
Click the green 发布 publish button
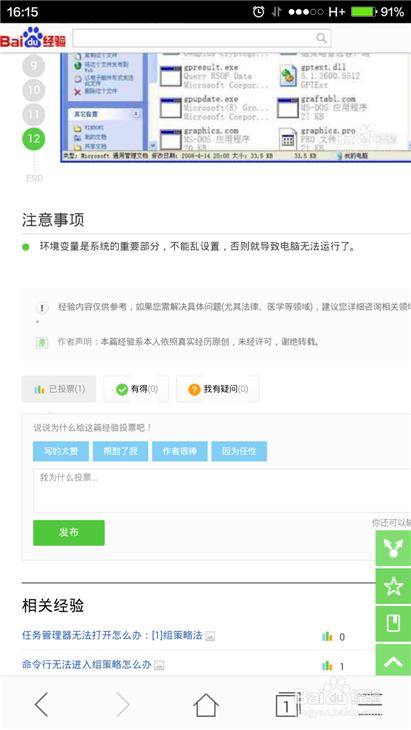pos(69,533)
